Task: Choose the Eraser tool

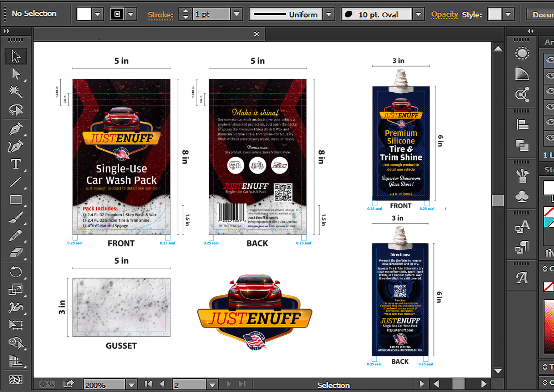Action: click(x=16, y=253)
